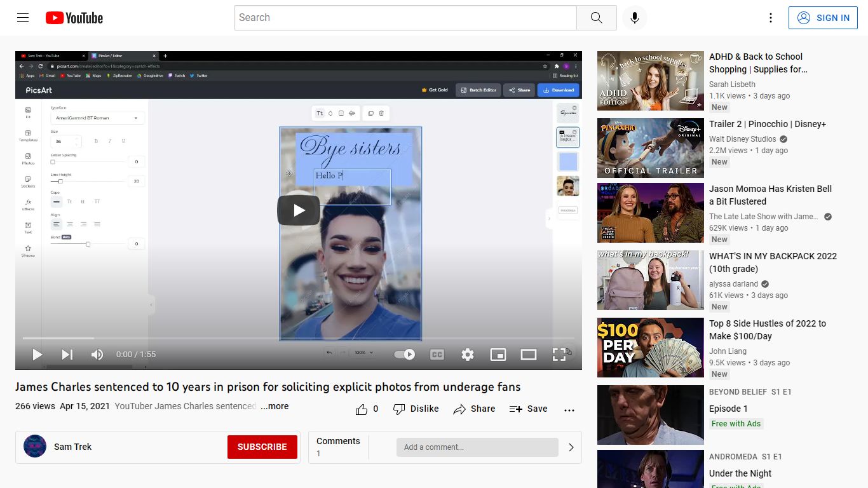The height and width of the screenshot is (488, 868).
Task: Select Stickers tool in PicsArt sidebar
Action: pyautogui.click(x=28, y=182)
